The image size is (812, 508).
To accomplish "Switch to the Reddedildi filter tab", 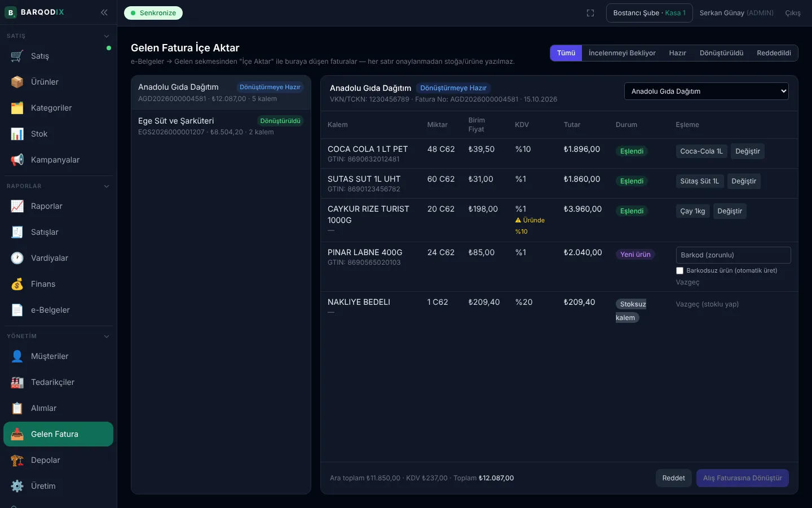I will coord(774,53).
